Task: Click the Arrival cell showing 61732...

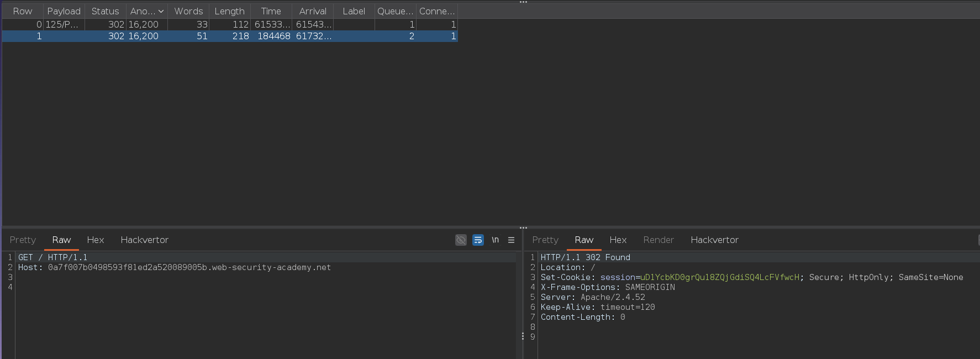Action: pos(313,36)
